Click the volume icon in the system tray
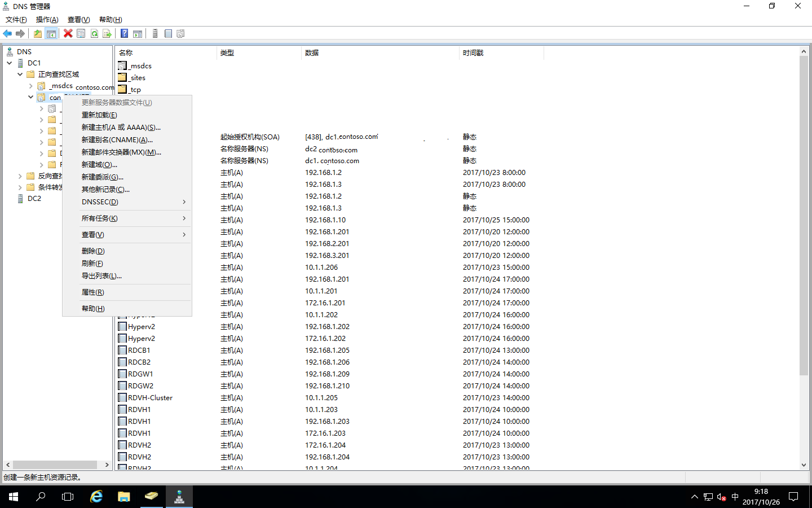812x508 pixels. point(722,497)
